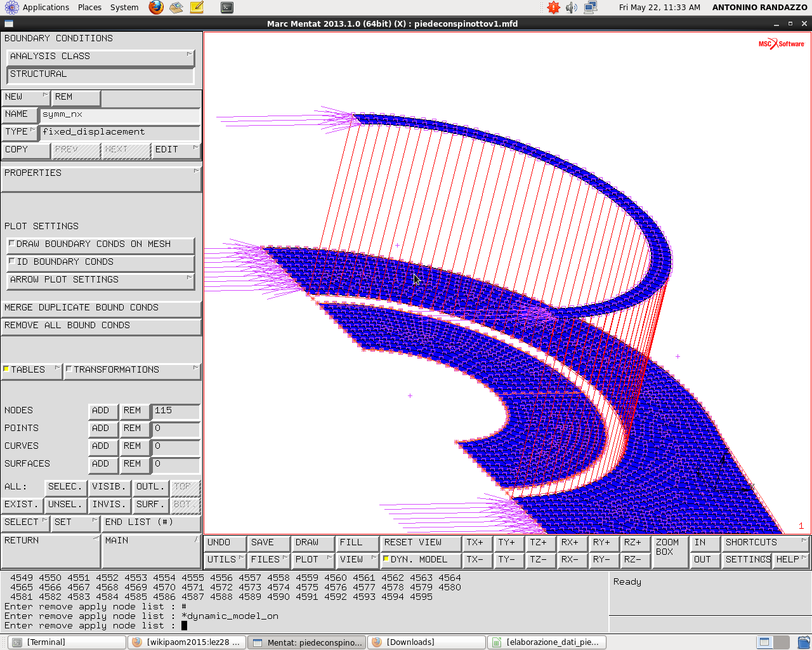Open the Analysis Class menu
This screenshot has width=812, height=650.
click(x=100, y=56)
